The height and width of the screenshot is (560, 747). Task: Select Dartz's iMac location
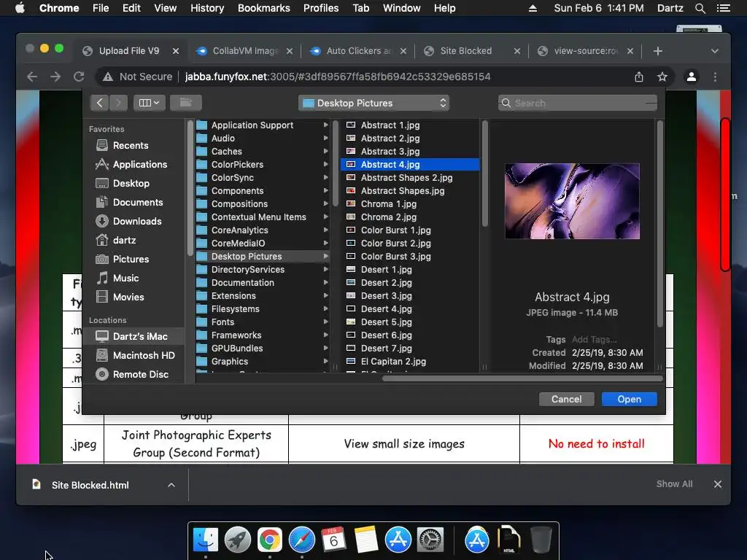pos(133,336)
